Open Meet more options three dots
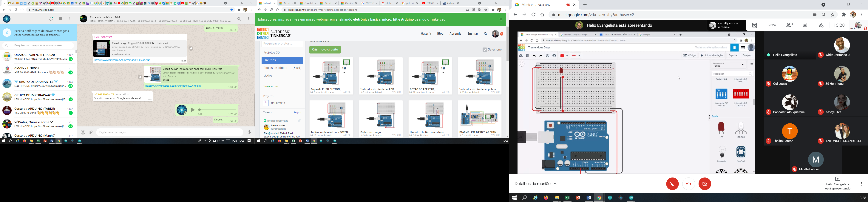This screenshot has width=868, height=202. (x=861, y=184)
